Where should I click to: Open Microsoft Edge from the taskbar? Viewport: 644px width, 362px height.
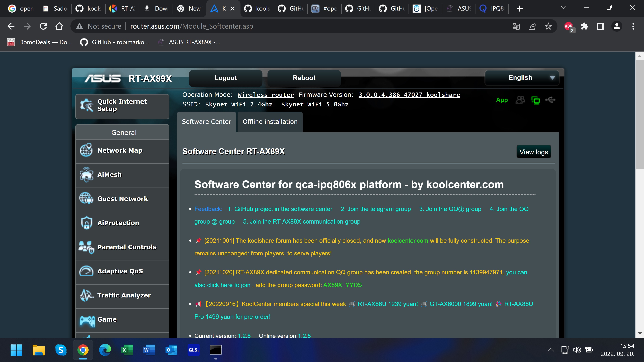(x=105, y=350)
